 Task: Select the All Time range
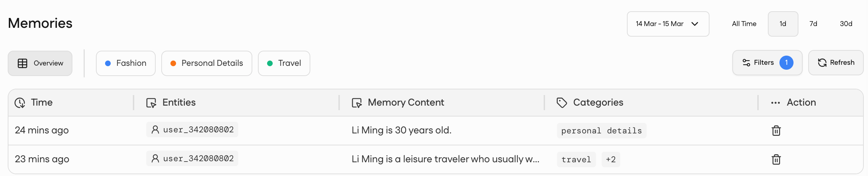click(x=744, y=24)
